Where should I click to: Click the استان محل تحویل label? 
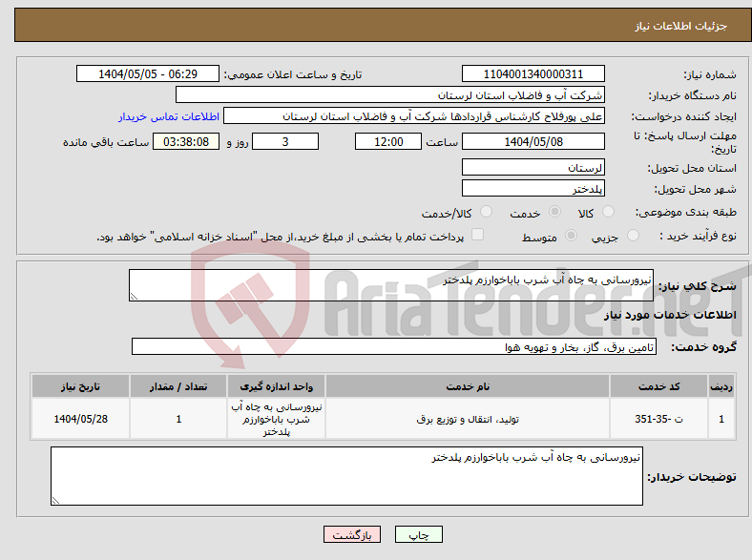[692, 168]
